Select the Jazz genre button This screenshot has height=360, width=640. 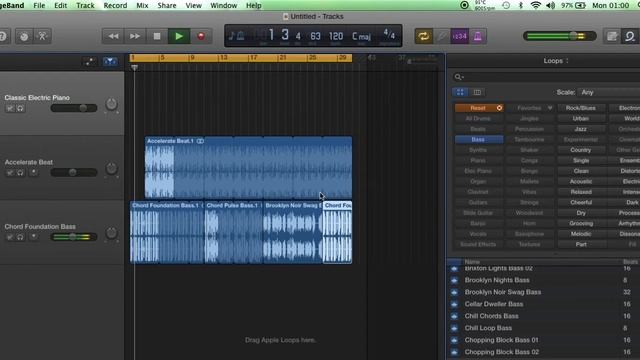580,129
